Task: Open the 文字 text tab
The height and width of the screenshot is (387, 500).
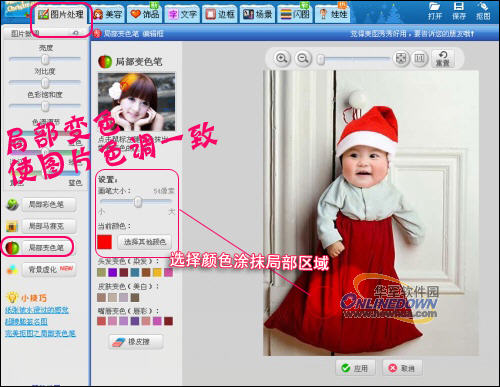Action: click(x=182, y=14)
